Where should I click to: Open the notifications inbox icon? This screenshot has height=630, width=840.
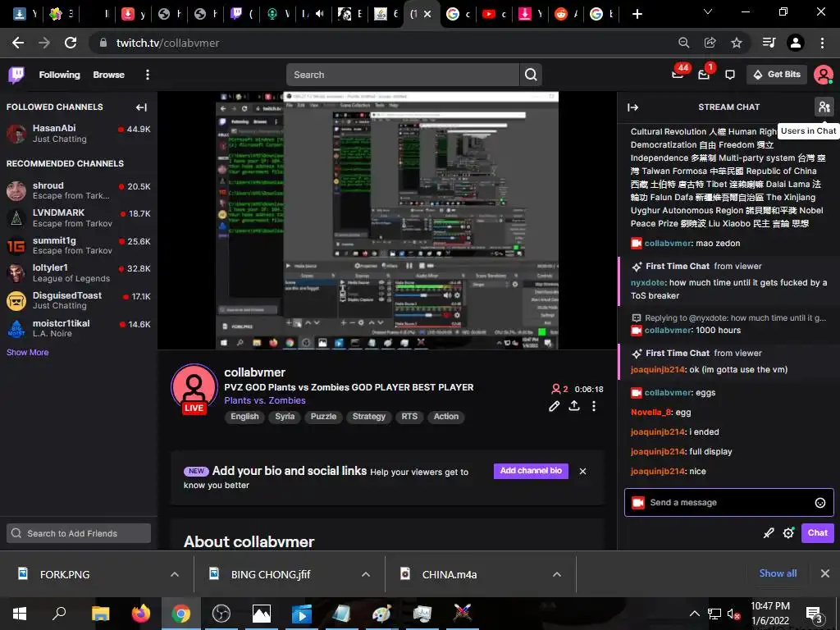pyautogui.click(x=704, y=75)
